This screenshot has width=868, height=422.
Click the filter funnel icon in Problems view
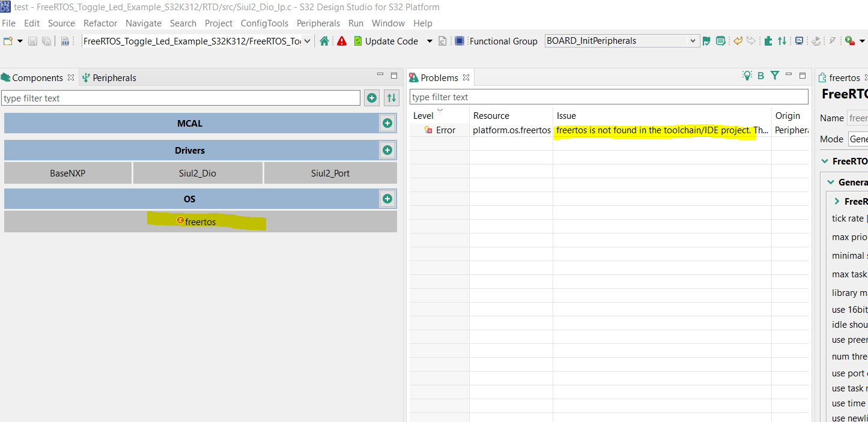(775, 76)
